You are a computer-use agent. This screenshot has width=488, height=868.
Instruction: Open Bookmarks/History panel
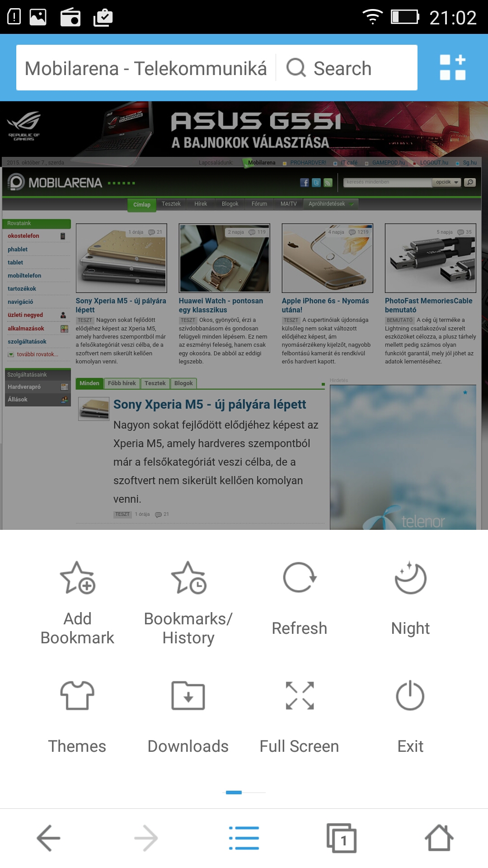coord(188,577)
